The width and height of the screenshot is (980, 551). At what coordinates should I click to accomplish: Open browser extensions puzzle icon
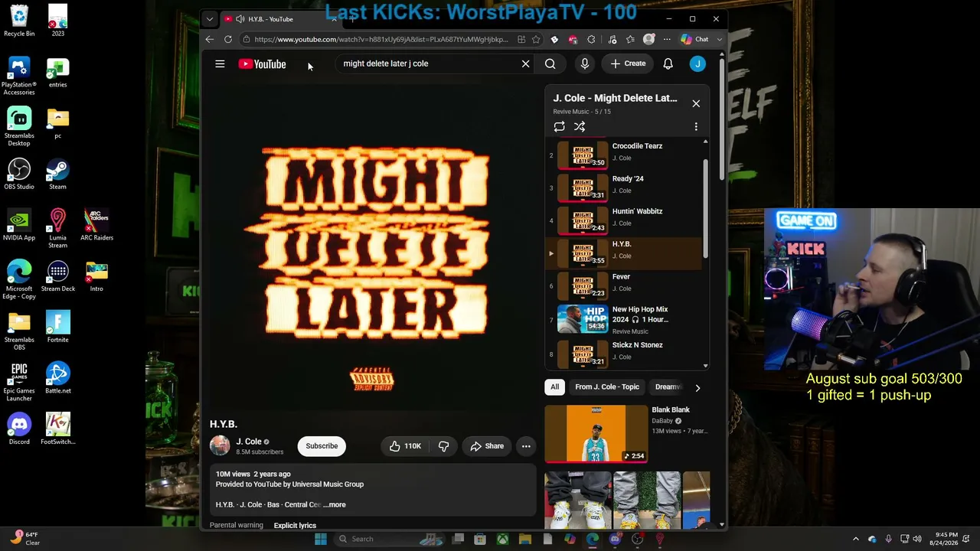(x=591, y=39)
